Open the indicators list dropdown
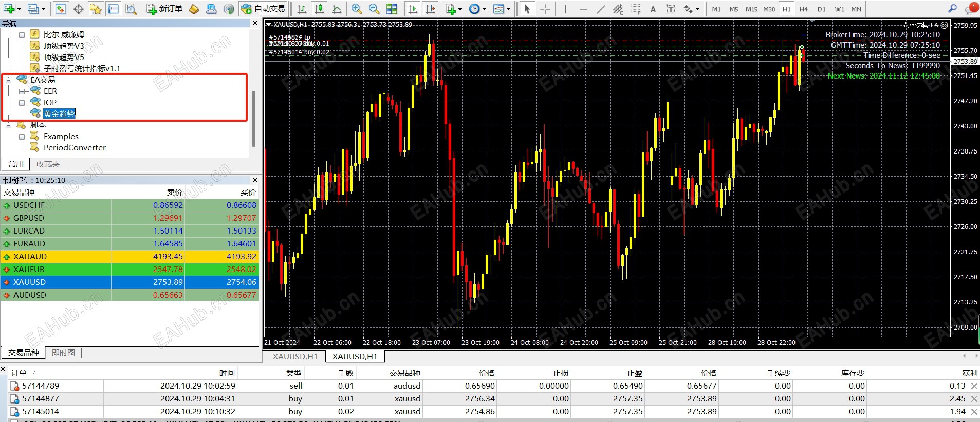Screen dimensions: 980x422 click(454, 9)
